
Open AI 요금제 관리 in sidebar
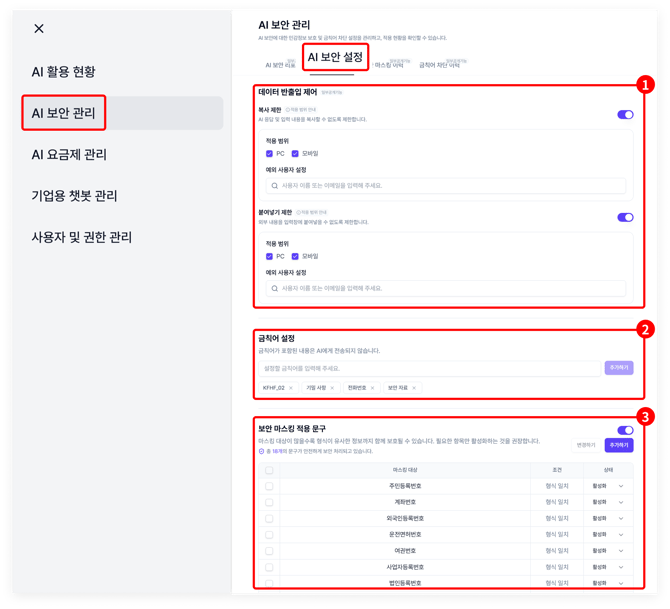tap(69, 155)
